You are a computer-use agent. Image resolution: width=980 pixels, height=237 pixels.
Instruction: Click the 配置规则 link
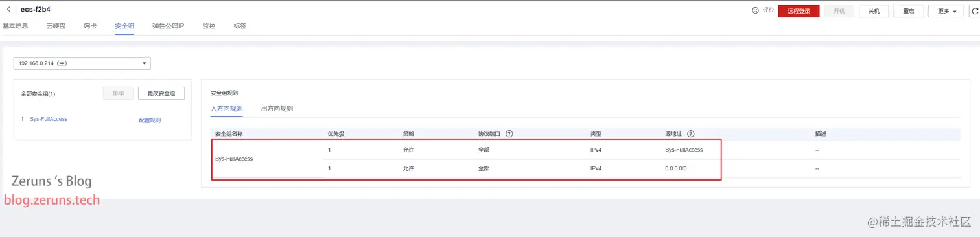(x=150, y=120)
